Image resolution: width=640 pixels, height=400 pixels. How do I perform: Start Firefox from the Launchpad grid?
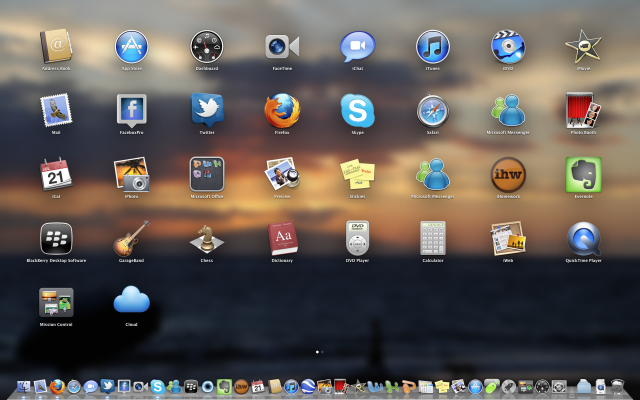click(282, 111)
